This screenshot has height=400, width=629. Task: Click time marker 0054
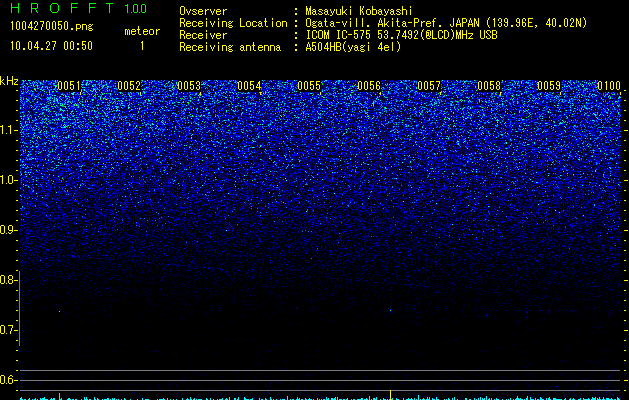coord(249,86)
